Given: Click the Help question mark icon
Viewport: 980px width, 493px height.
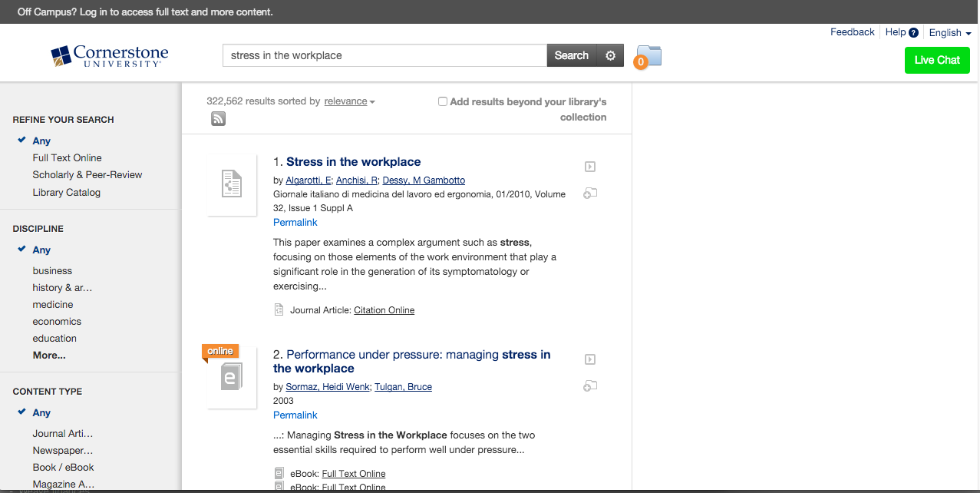Looking at the screenshot, I should [913, 33].
